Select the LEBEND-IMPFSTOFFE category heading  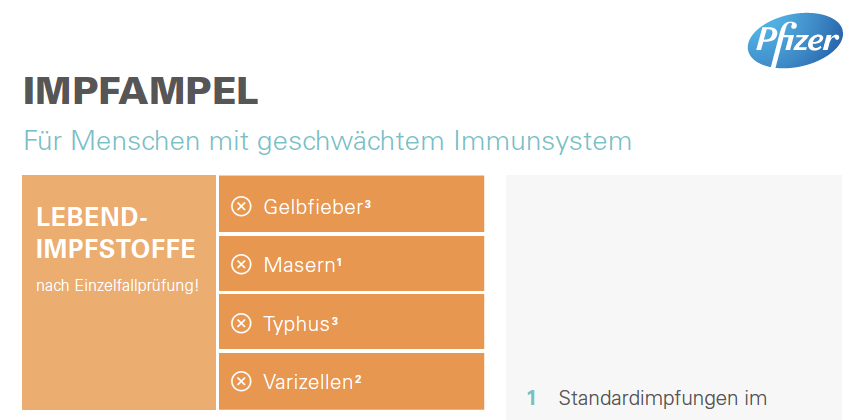tap(116, 234)
